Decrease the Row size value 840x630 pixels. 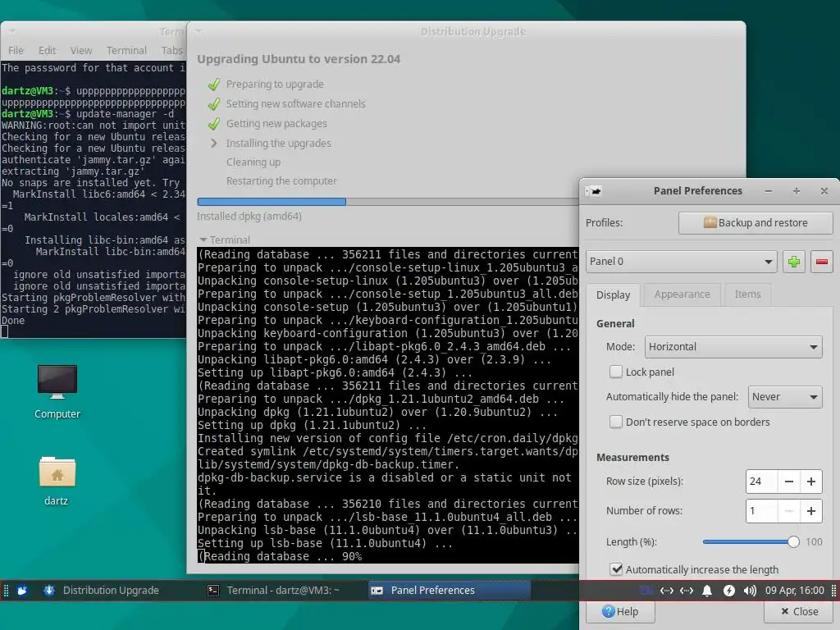(788, 482)
